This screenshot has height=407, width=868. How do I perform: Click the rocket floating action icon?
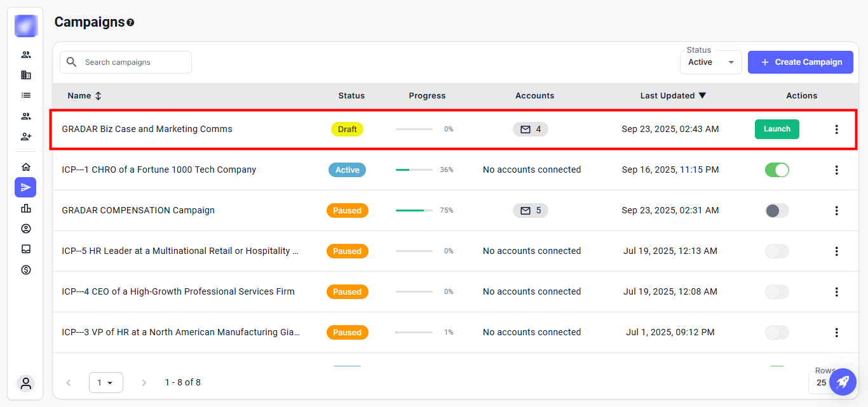click(843, 382)
